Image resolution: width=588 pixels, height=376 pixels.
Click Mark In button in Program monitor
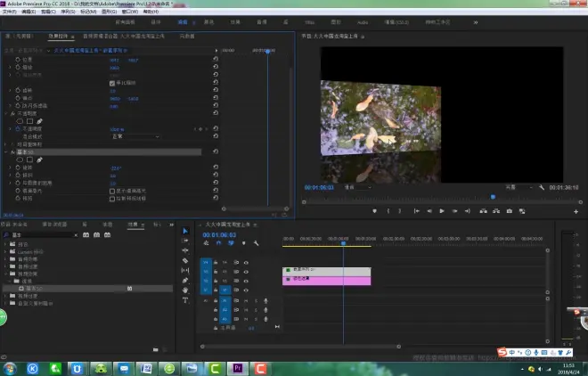click(x=388, y=211)
